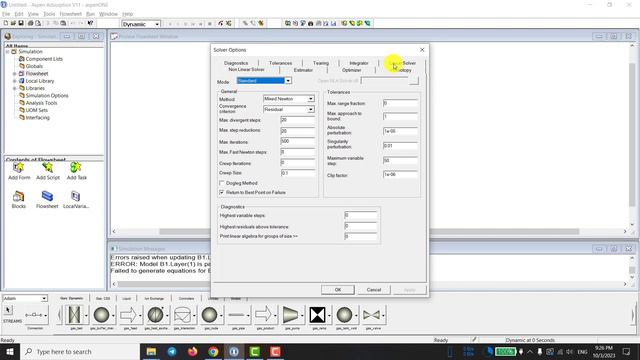
Task: Switch to the Tearing tab
Action: coord(321,63)
